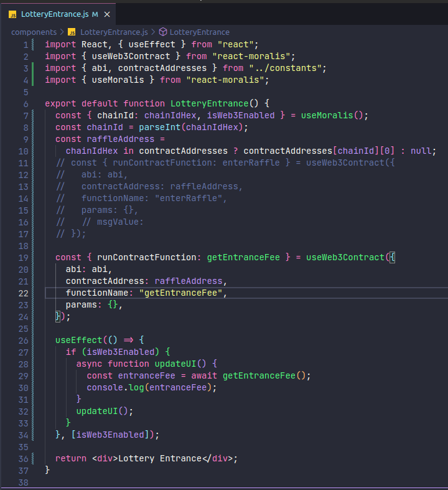Click line number 6 in gutter

[x=26, y=104]
